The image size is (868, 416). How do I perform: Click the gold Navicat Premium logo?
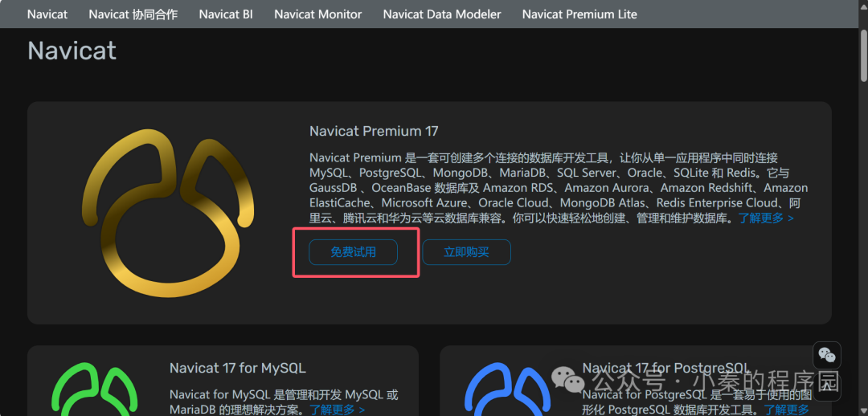[x=168, y=213]
